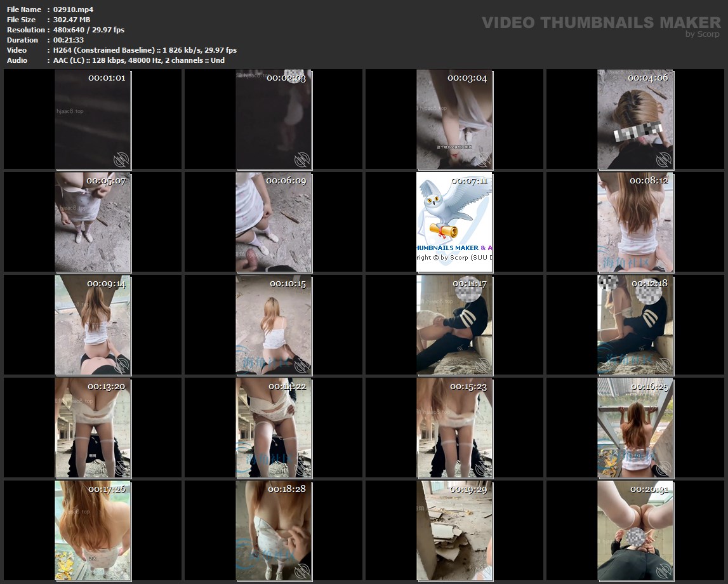
Task: Pick the thumbnail stamped 00:19:29
Action: tap(454, 530)
